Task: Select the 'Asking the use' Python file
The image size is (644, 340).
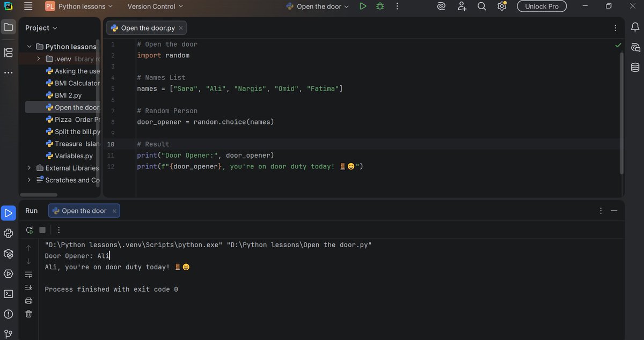Action: coord(73,71)
